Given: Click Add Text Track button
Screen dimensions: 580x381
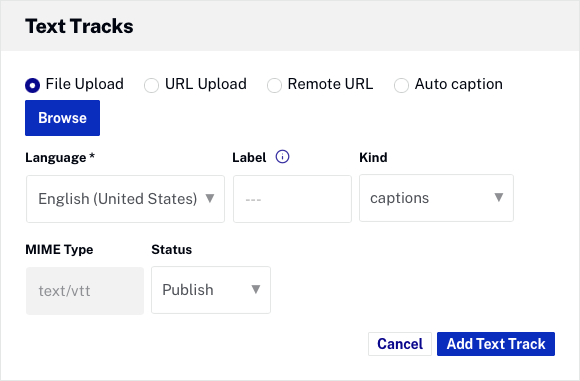Looking at the screenshot, I should click(x=496, y=344).
